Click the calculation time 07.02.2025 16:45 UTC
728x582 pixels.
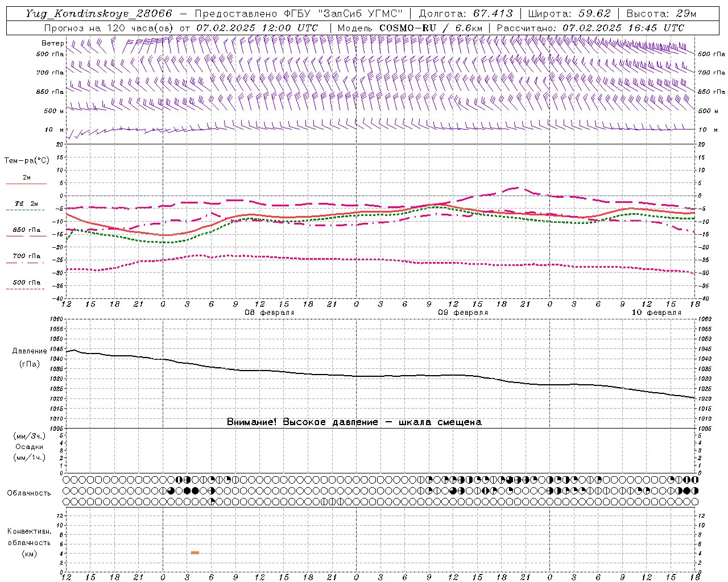pyautogui.click(x=623, y=28)
